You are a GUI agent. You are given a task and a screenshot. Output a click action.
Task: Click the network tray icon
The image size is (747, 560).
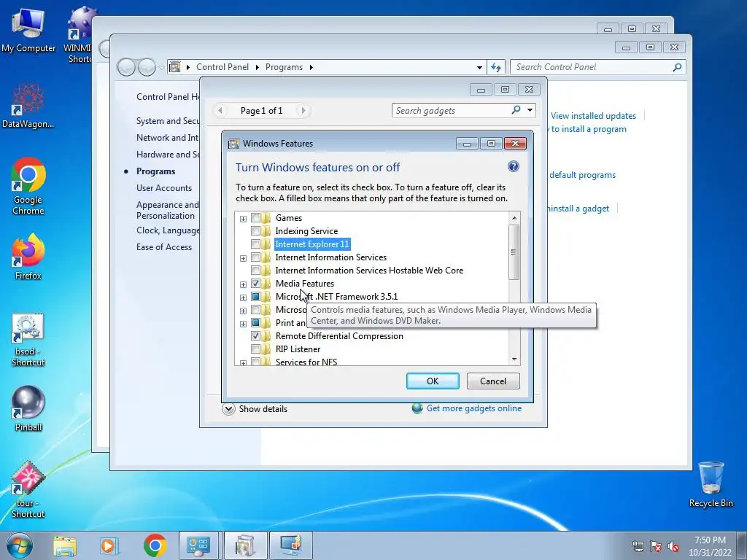click(638, 546)
